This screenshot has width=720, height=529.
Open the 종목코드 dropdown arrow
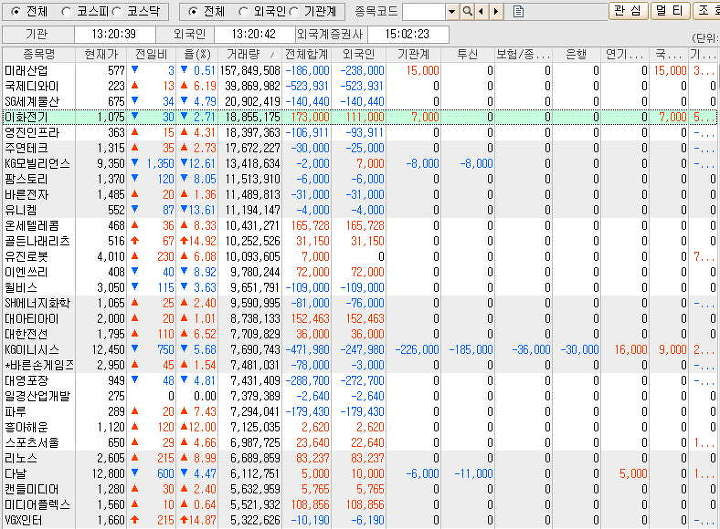452,11
